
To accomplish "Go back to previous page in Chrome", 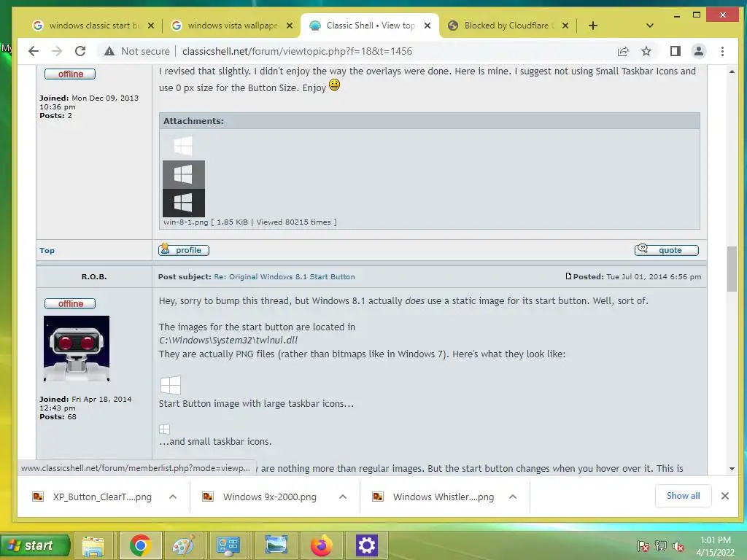I will click(34, 51).
